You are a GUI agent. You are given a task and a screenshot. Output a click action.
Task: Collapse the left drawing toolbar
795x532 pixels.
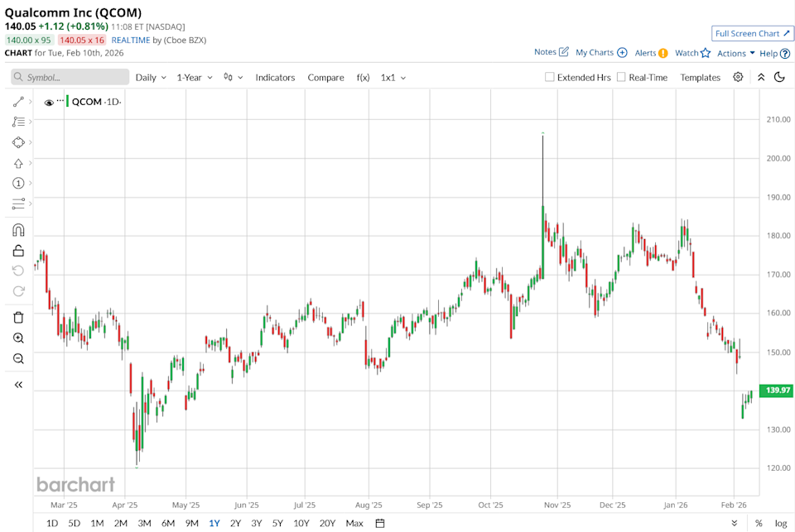(18, 385)
